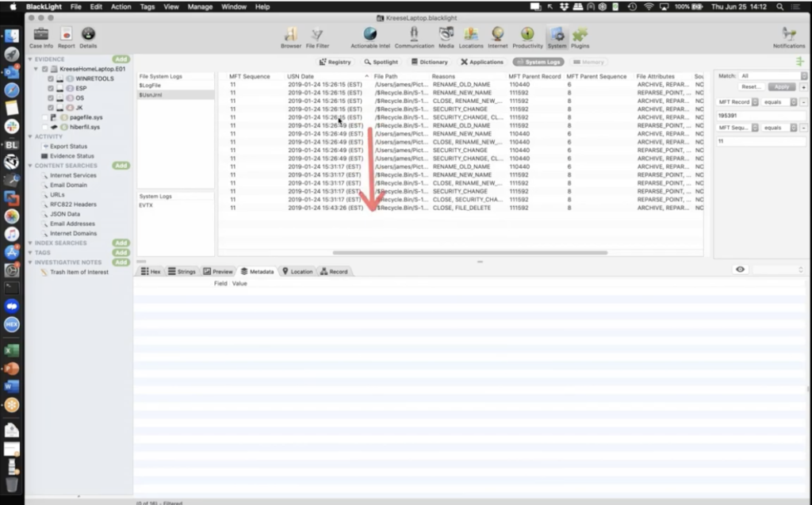Check the pagefile.sys checkbox

pos(45,117)
